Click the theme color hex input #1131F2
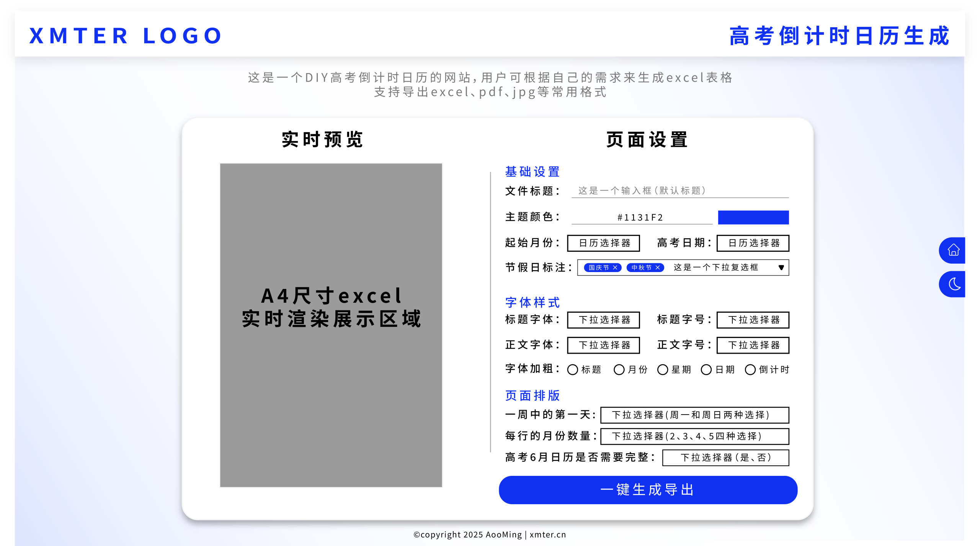Viewport: 980px width, 546px height. [642, 217]
